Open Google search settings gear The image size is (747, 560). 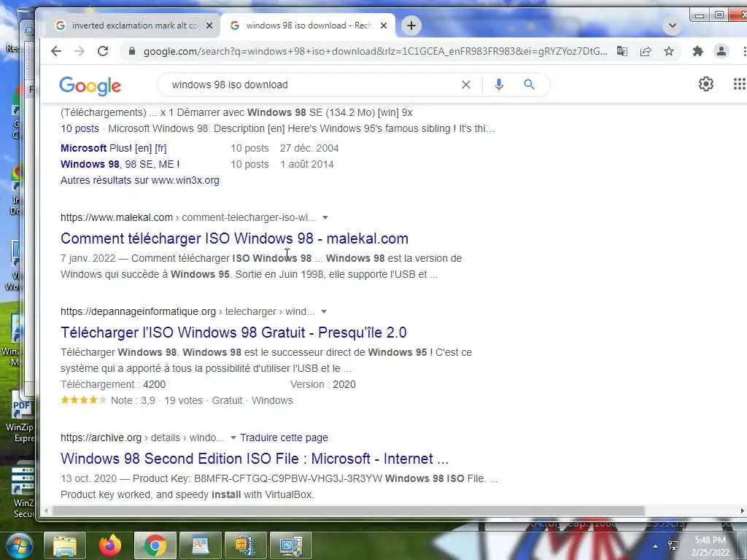pyautogui.click(x=705, y=85)
